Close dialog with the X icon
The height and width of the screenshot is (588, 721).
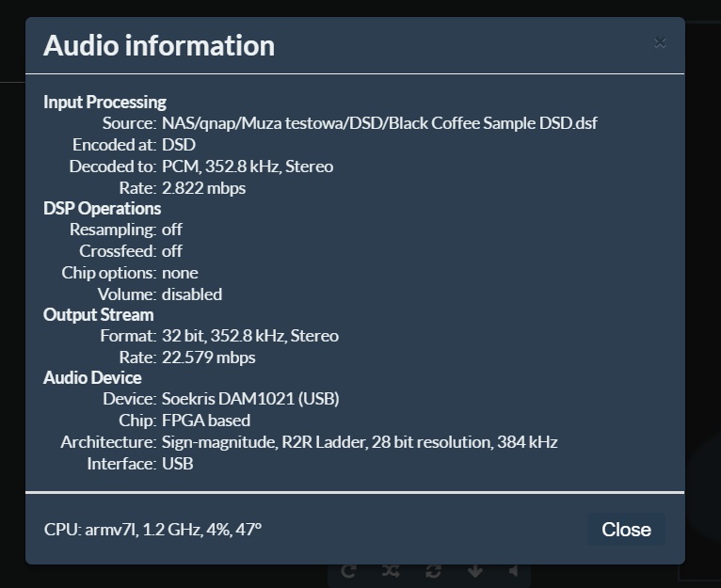point(661,42)
